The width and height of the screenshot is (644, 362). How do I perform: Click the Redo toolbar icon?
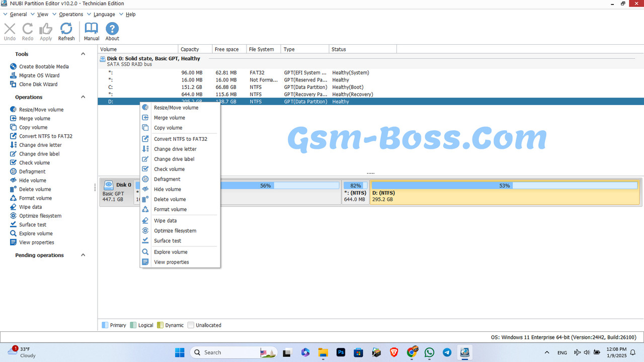click(28, 32)
